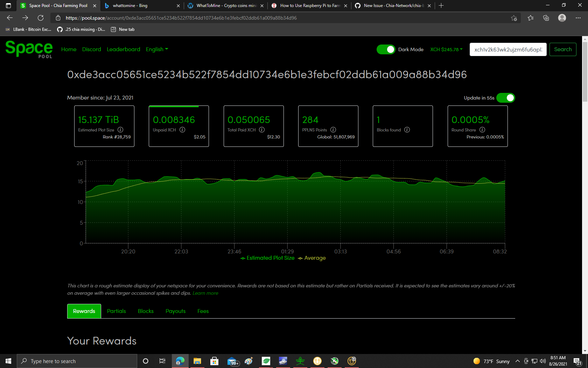View site information lock icon

pyautogui.click(x=58, y=18)
